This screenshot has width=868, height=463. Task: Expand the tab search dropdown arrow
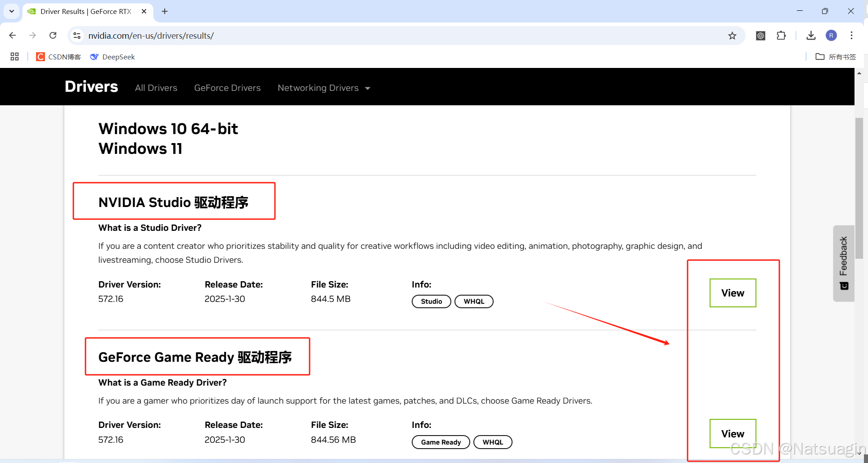(x=12, y=11)
